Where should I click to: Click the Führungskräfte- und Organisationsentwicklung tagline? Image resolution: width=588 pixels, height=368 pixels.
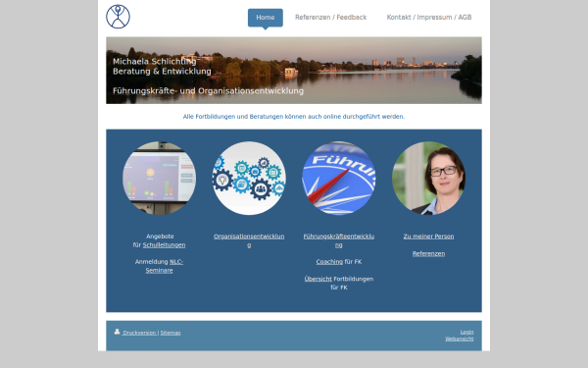208,91
